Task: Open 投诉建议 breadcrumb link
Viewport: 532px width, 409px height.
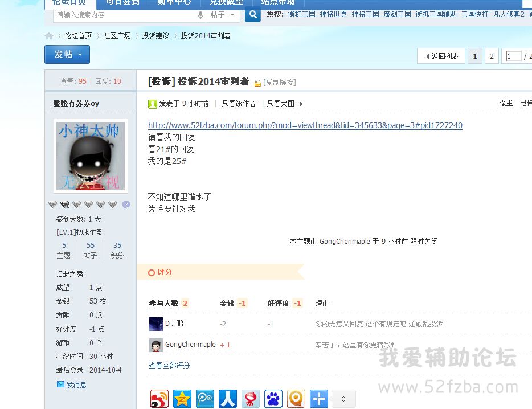Action: (155, 36)
